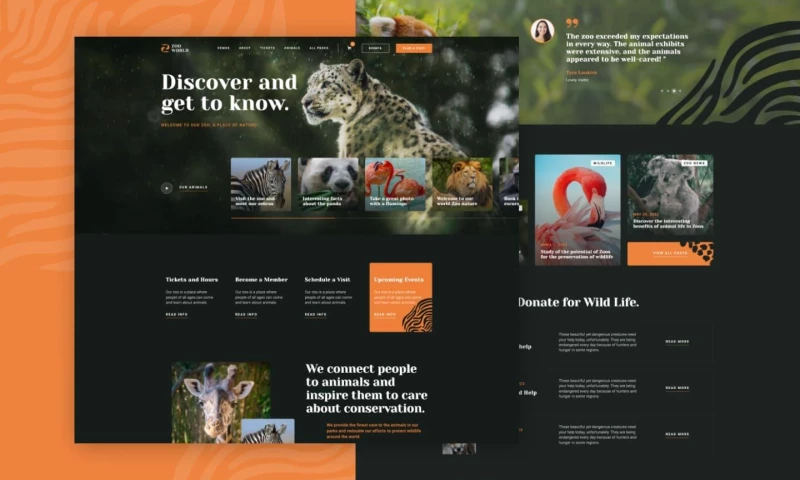Viewport: 800px width, 480px height.
Task: Open the panda facts card
Action: [328, 184]
